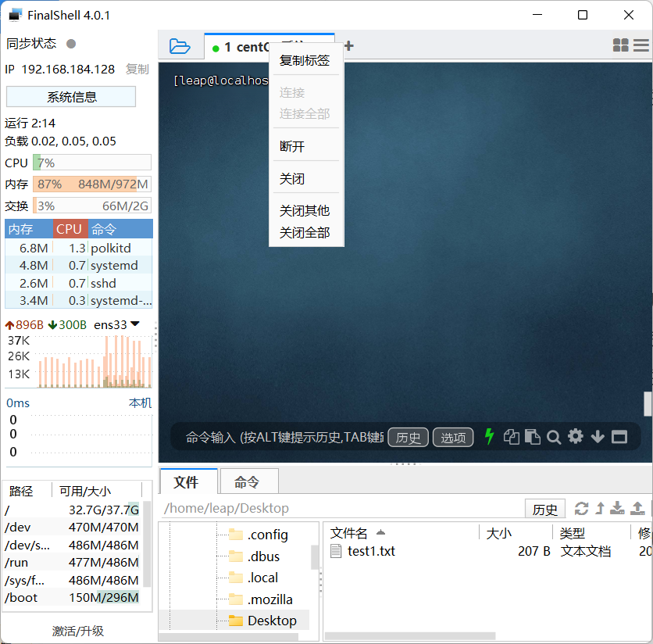Open command 历史 button in terminal bar

[x=408, y=437]
